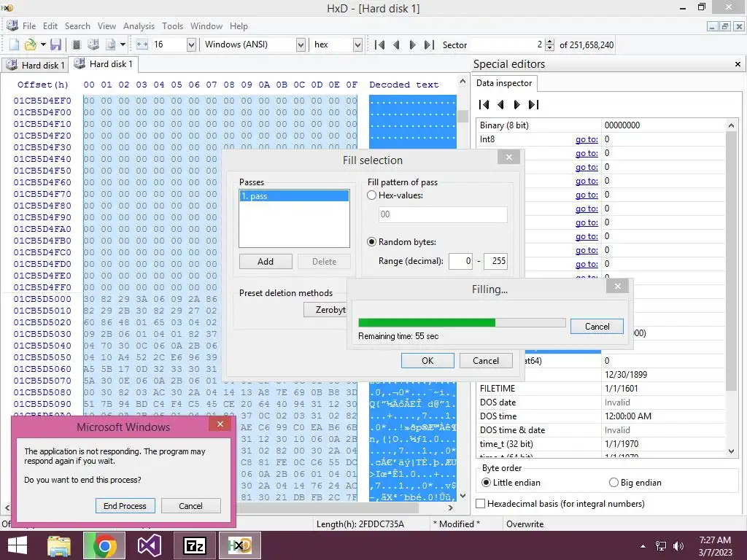
Task: Click Data inspector first-byte navigation arrow
Action: pos(484,104)
